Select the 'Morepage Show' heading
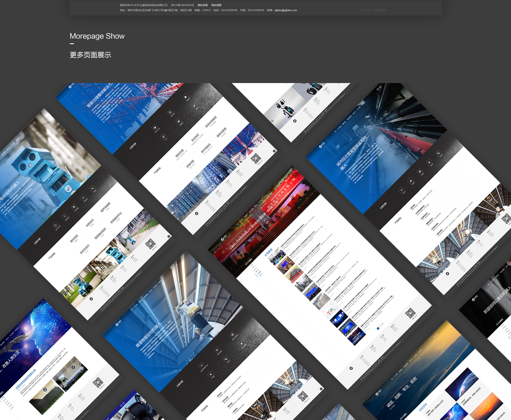The height and width of the screenshot is (420, 511). [97, 36]
